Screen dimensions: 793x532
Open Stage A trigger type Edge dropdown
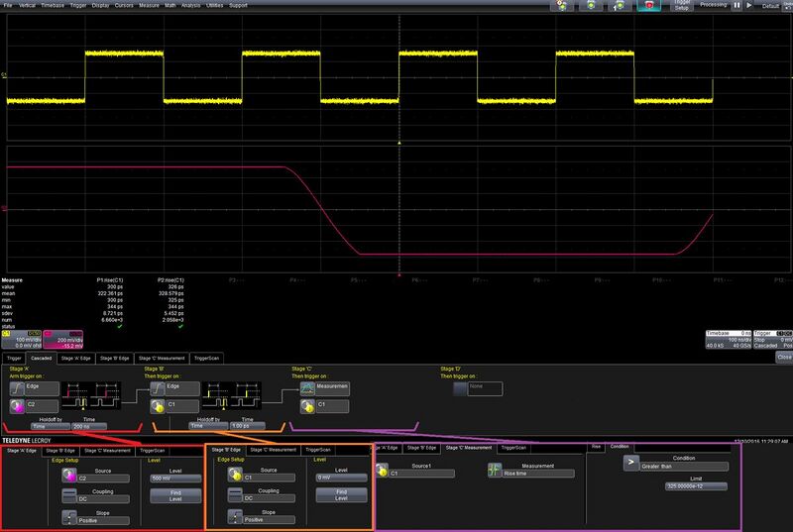pyautogui.click(x=42, y=388)
